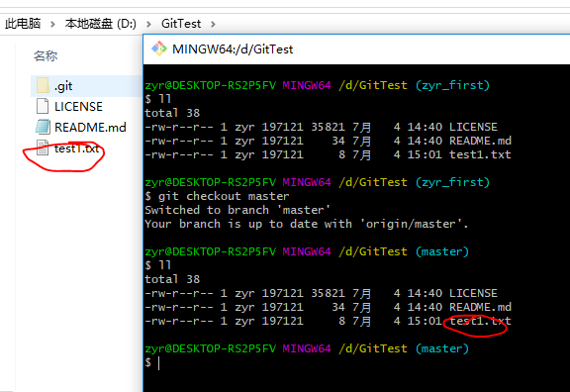Click the first 'total 38' output line
The height and width of the screenshot is (392, 570).
click(x=172, y=113)
